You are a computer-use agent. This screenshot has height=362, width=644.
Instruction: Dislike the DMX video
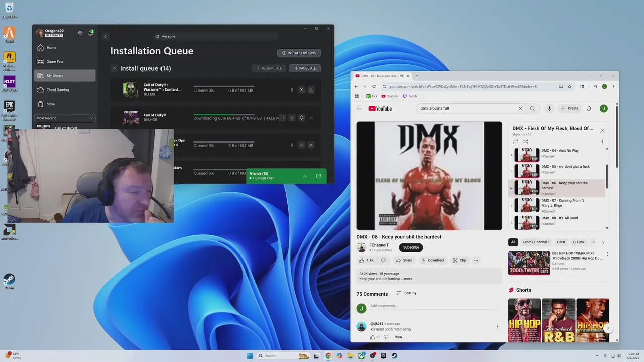(x=383, y=260)
